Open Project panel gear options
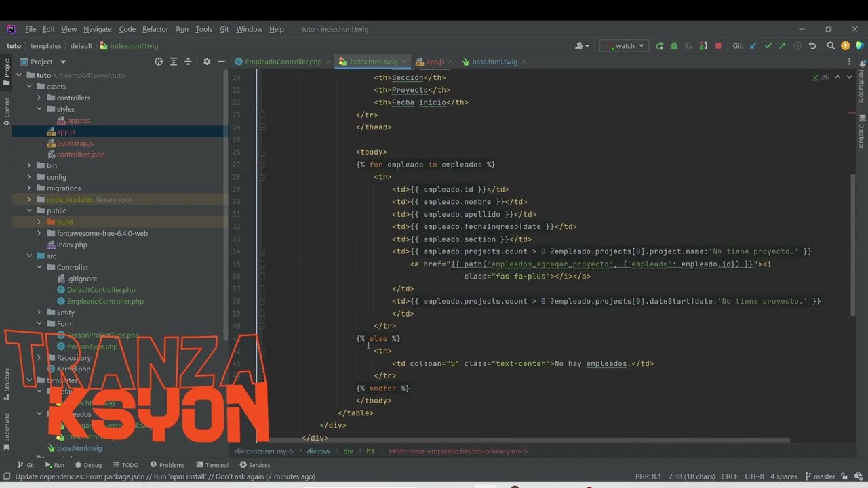The image size is (868, 488). [x=207, y=62]
